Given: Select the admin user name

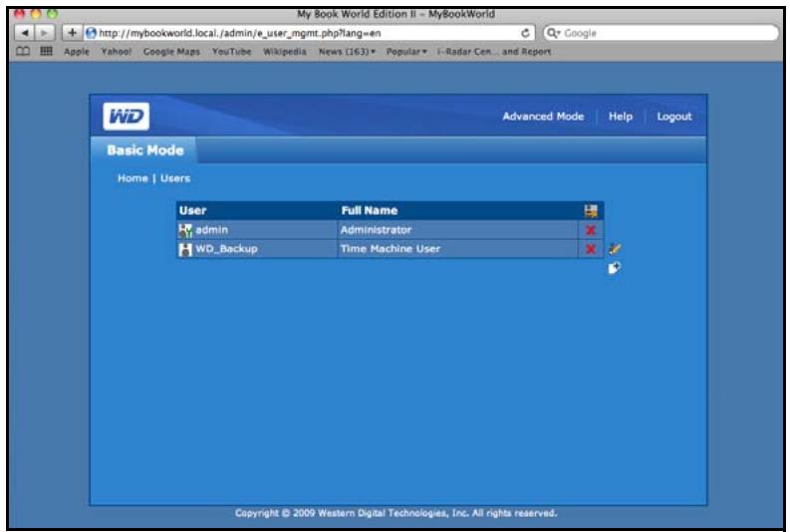Looking at the screenshot, I should pos(211,230).
